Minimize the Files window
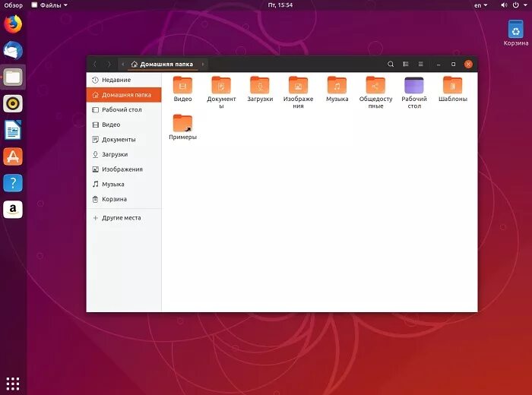 (x=439, y=64)
